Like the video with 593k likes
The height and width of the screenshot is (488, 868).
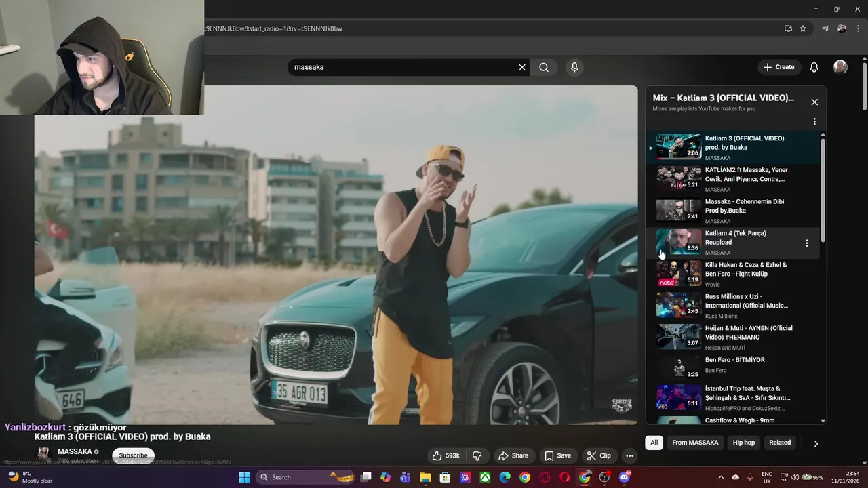click(x=446, y=455)
